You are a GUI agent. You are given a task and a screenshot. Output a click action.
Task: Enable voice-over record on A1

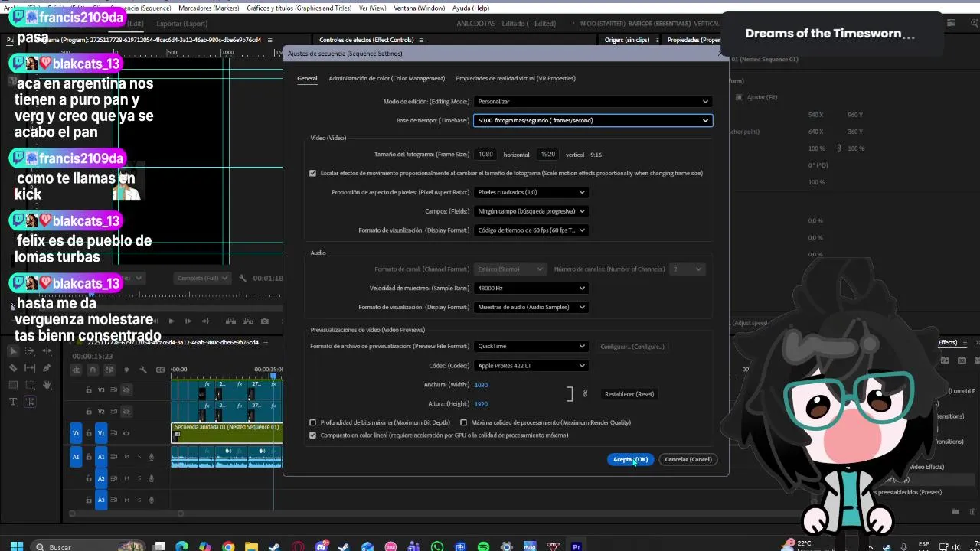click(152, 457)
